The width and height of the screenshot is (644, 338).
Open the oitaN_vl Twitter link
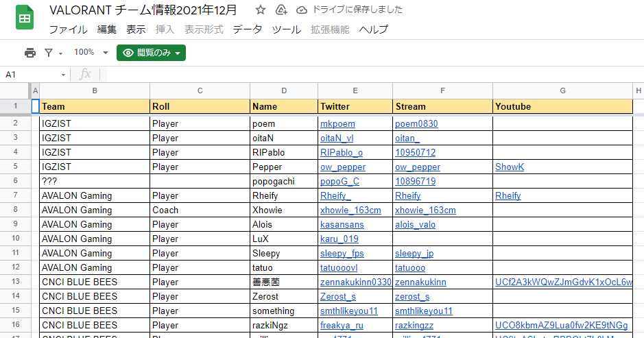tap(337, 138)
